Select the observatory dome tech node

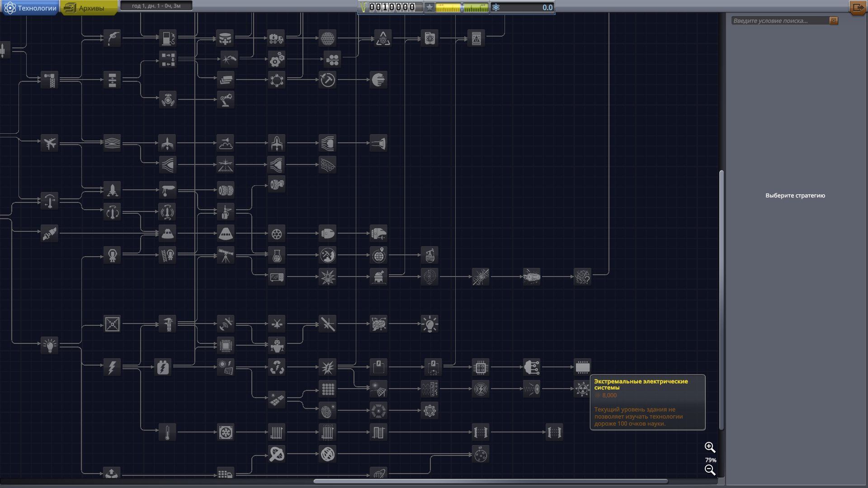tap(378, 277)
